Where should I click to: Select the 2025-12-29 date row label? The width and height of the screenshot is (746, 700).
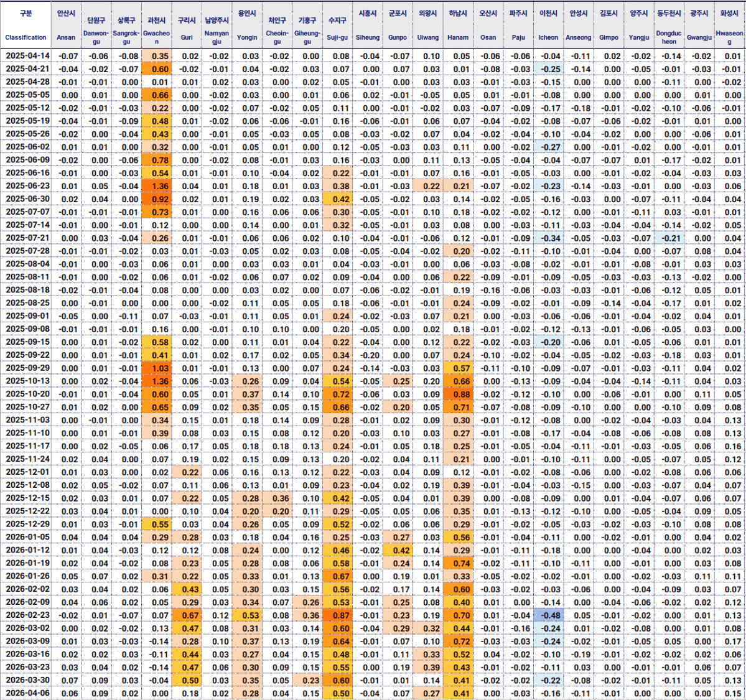(27, 524)
